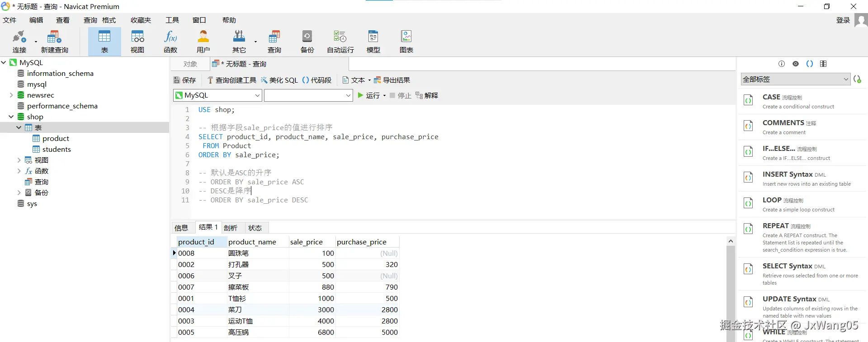Open the 连接 connection tool

[19, 42]
